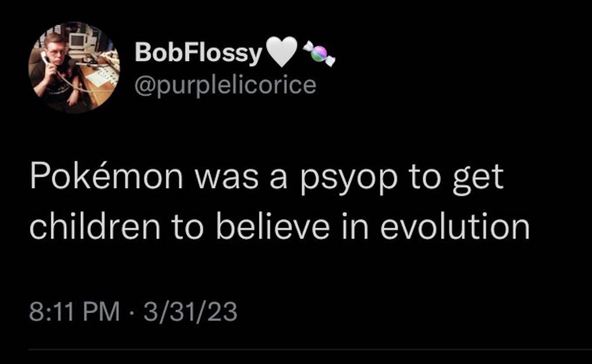Click the candy emoji after the display name
592x364 pixels.
click(x=319, y=53)
